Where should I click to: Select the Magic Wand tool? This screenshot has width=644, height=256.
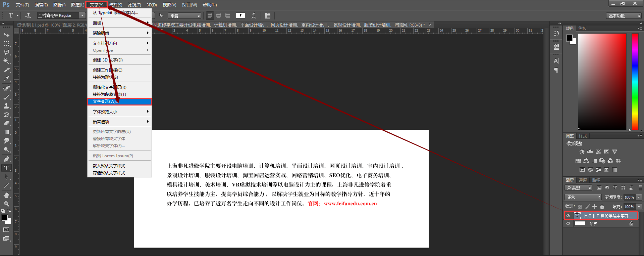click(6, 61)
